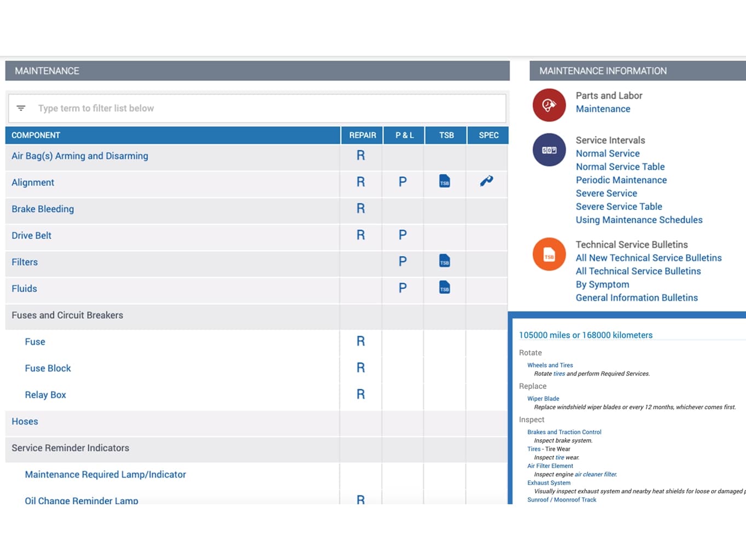The width and height of the screenshot is (746, 560).
Task: Open the Fuse Block sub-component link
Action: 48,369
